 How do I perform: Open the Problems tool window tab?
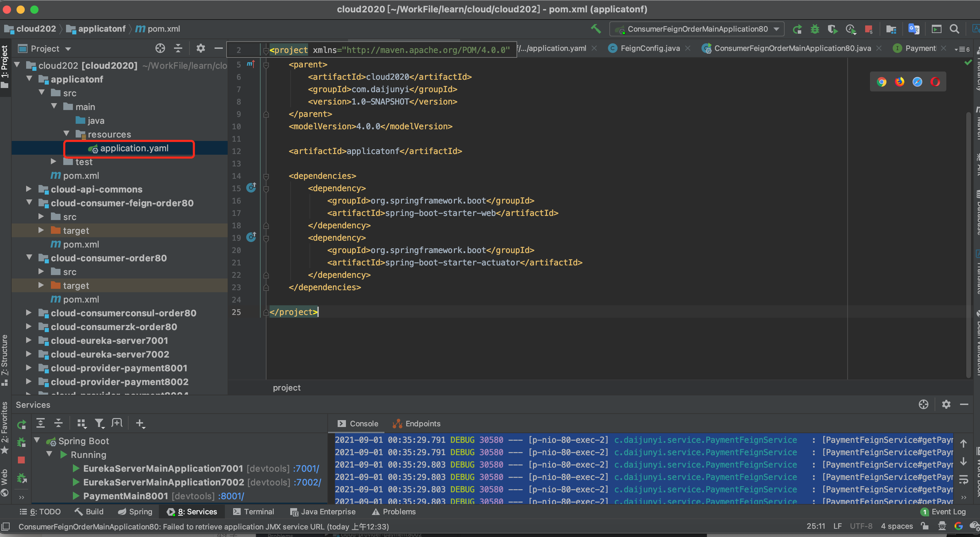[x=394, y=512]
